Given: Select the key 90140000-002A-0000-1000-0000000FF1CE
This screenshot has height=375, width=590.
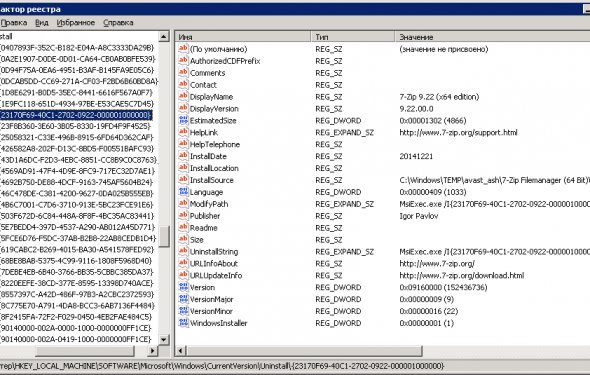Looking at the screenshot, I should click(x=76, y=328).
